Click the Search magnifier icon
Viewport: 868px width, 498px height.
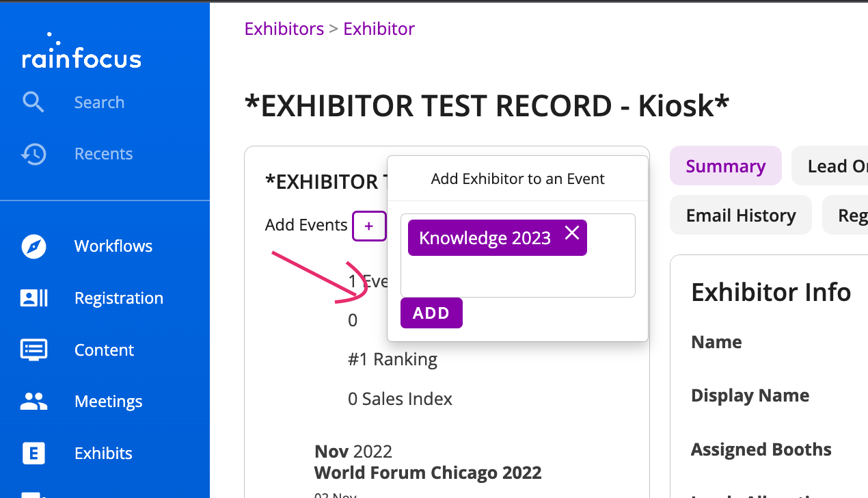coord(33,103)
